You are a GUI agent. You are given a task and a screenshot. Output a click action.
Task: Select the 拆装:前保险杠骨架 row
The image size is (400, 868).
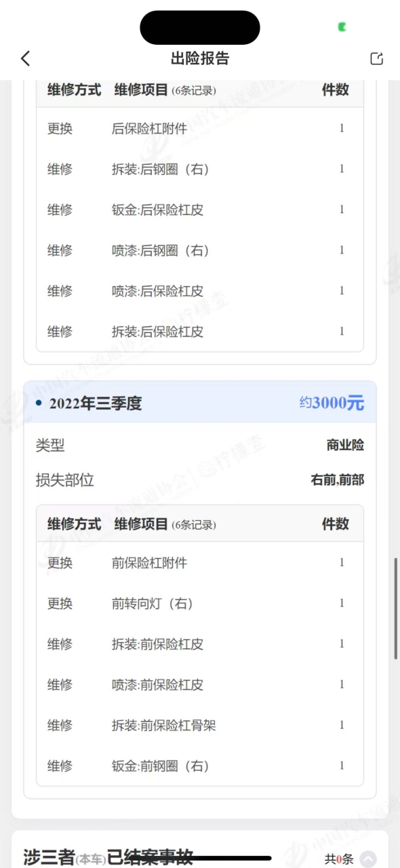(x=200, y=725)
